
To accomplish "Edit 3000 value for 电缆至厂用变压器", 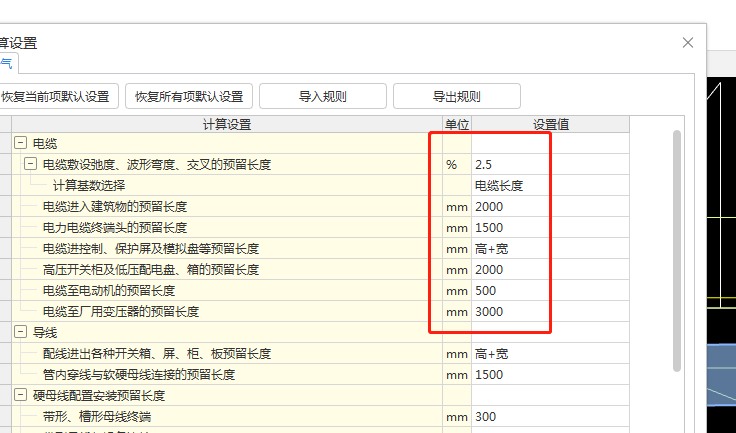I will pos(550,311).
